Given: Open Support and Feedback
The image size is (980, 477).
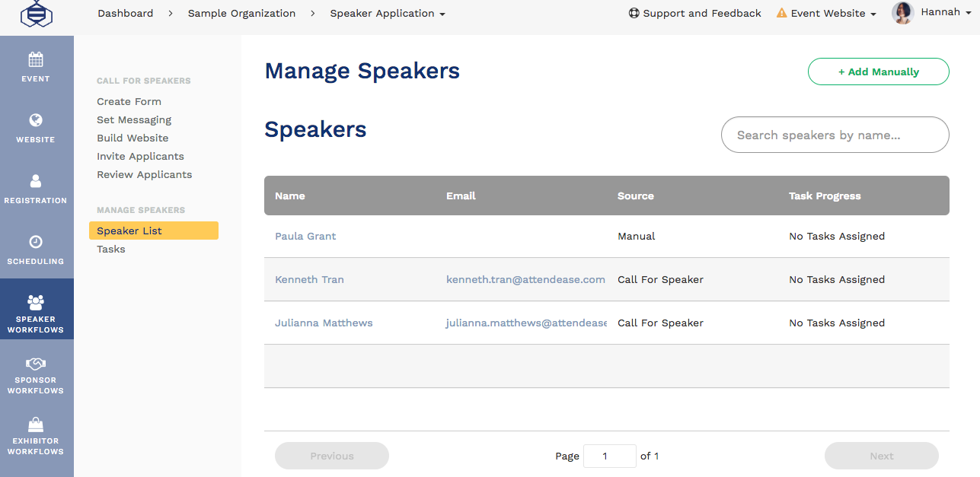Looking at the screenshot, I should tap(694, 13).
